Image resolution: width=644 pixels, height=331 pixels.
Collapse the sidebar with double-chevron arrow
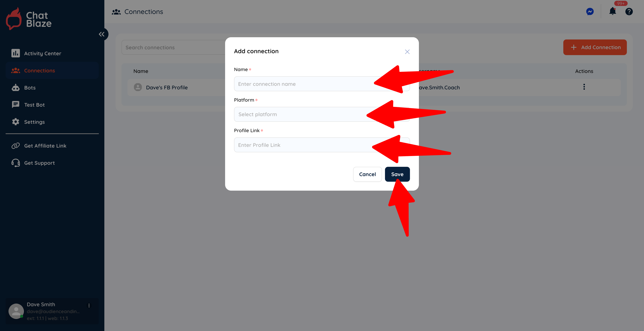(102, 34)
